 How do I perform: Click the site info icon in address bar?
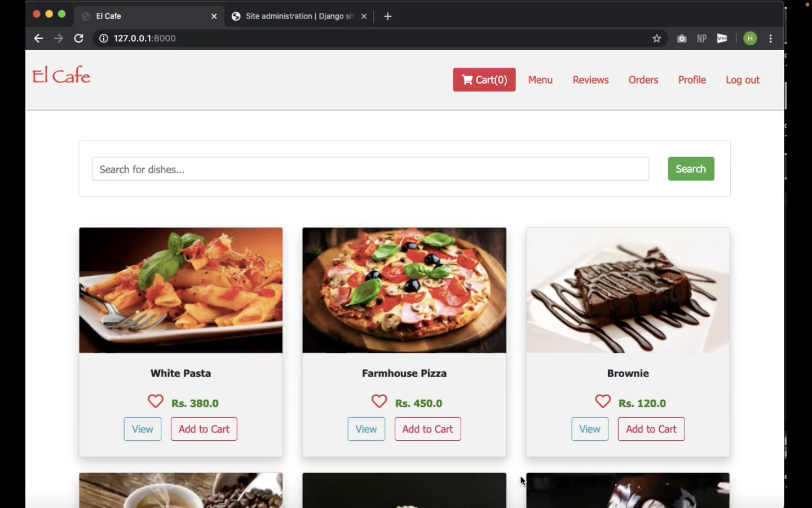click(x=104, y=38)
